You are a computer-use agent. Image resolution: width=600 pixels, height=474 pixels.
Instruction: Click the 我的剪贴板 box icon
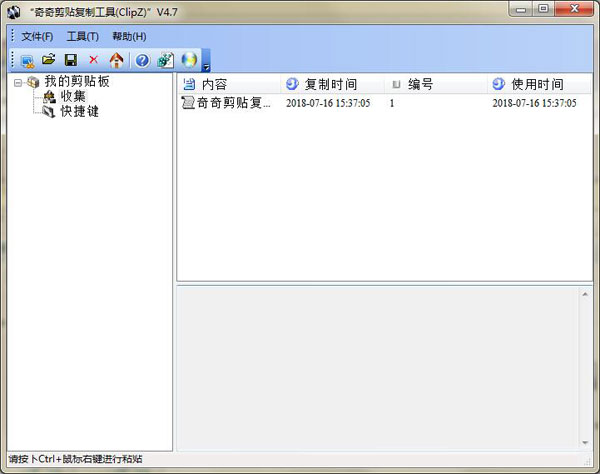(34, 82)
